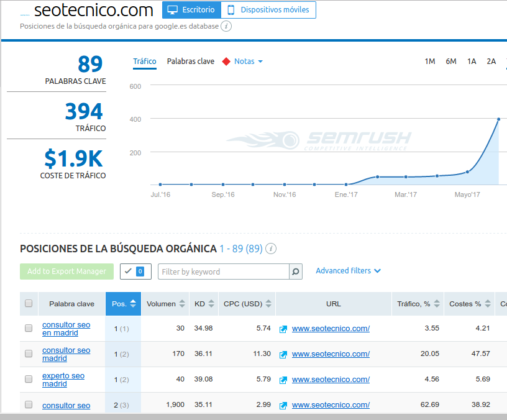This screenshot has width=507, height=420.
Task: Expand Advanced filters
Action: 348,271
